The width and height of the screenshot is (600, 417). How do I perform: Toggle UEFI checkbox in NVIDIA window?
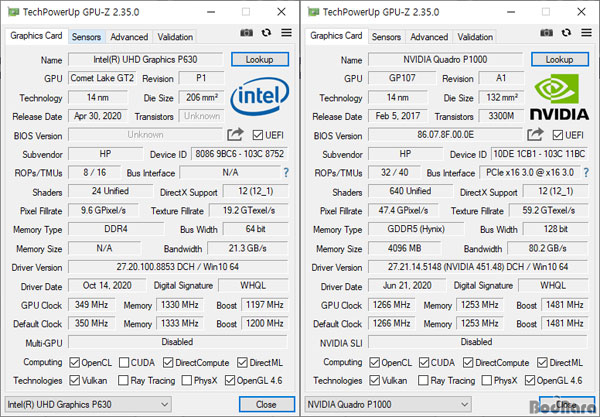(x=558, y=135)
